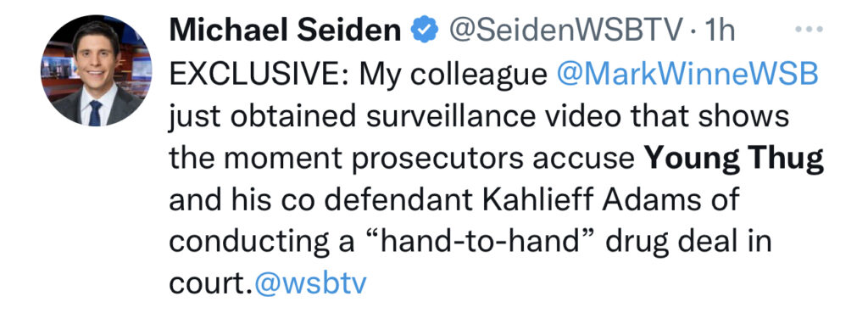
Task: Click the bold Young Thug text
Action: tap(734, 159)
